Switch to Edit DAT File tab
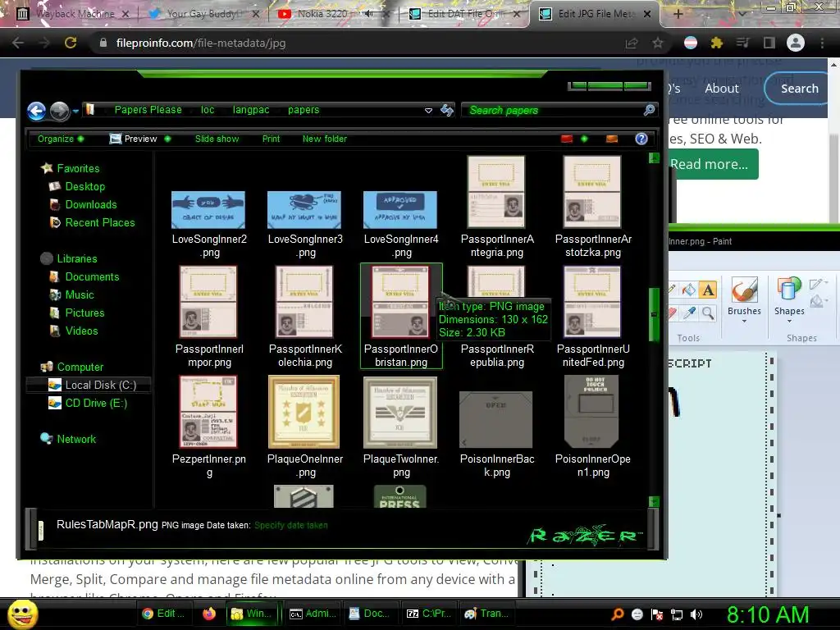The width and height of the screenshot is (840, 630). 465,14
